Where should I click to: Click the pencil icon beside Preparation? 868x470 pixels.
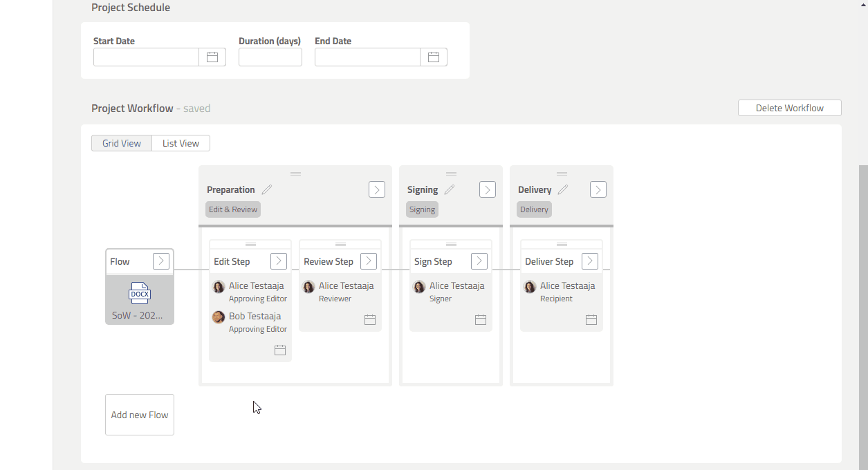(x=267, y=189)
